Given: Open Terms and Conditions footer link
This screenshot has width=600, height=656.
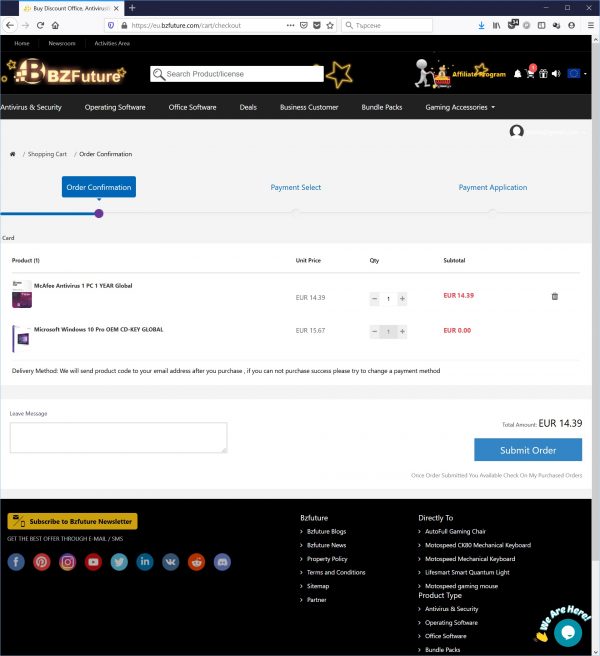Looking at the screenshot, I should coord(336,572).
